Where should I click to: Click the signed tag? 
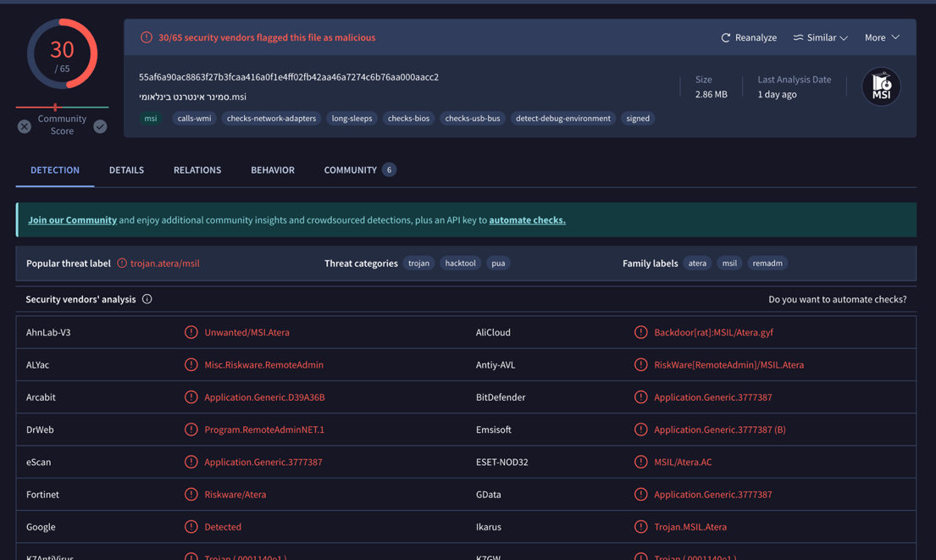(x=638, y=119)
